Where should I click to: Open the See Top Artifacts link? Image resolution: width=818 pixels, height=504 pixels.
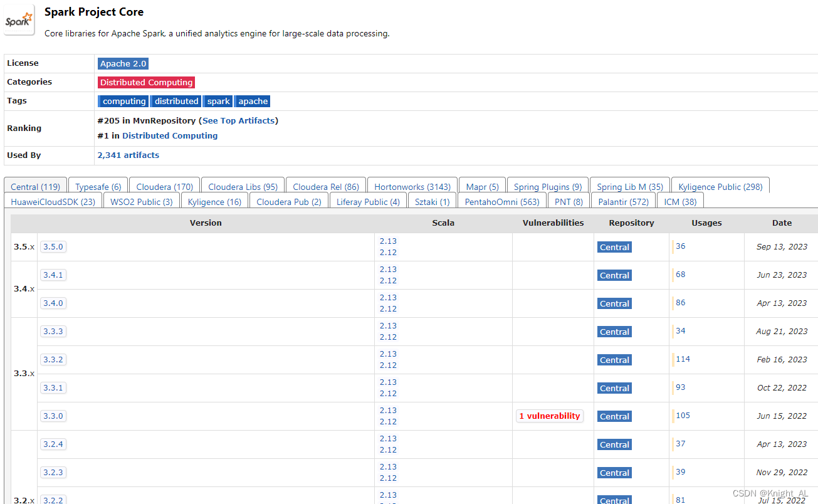pos(238,120)
